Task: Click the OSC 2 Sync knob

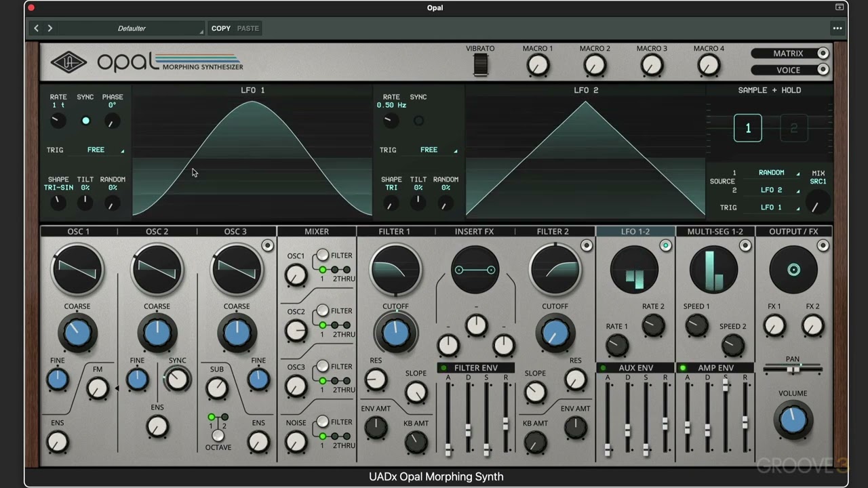Action: (177, 380)
